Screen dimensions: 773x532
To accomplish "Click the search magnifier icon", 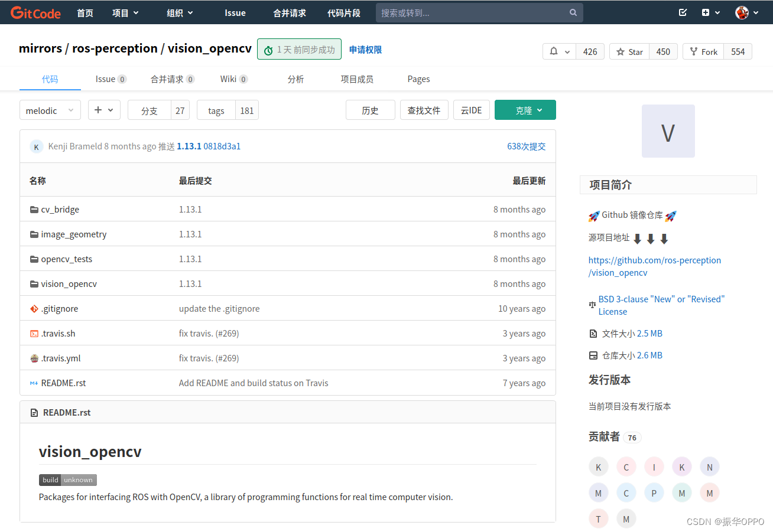I will (x=573, y=12).
